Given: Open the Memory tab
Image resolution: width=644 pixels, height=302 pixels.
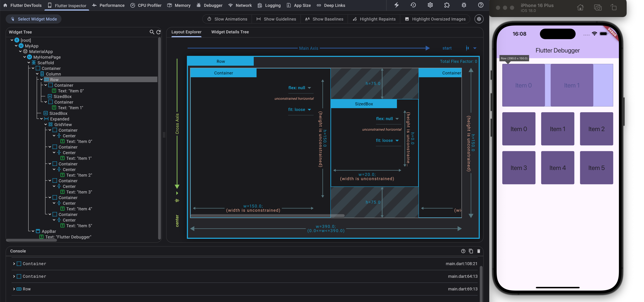Looking at the screenshot, I should click(x=179, y=5).
